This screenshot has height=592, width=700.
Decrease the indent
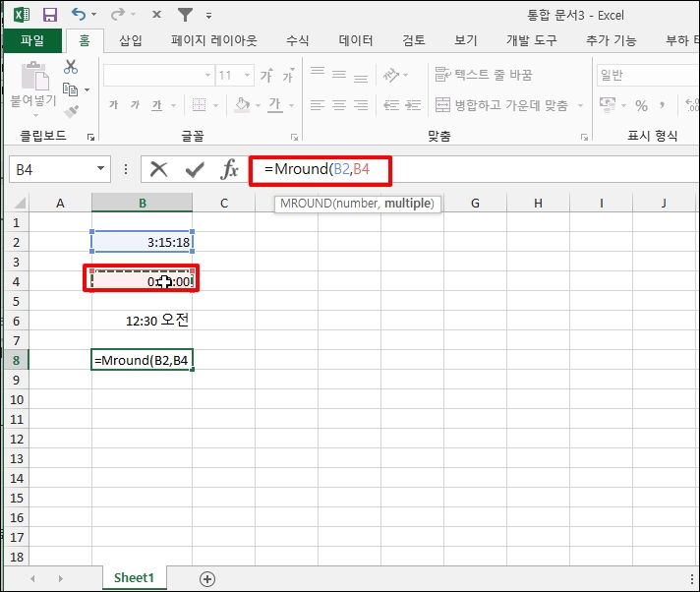[391, 105]
